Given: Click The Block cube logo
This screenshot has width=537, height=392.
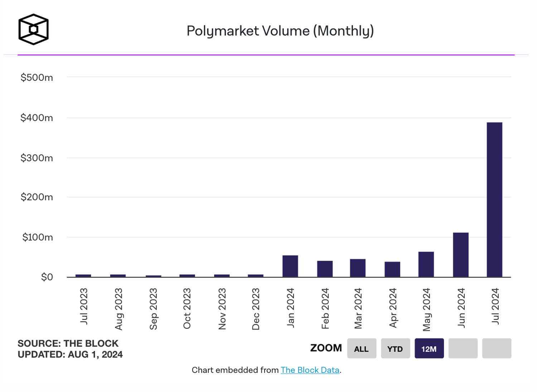Looking at the screenshot, I should pos(33,29).
